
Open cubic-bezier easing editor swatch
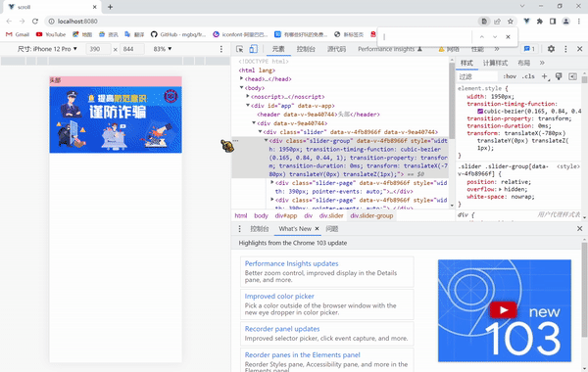point(480,112)
